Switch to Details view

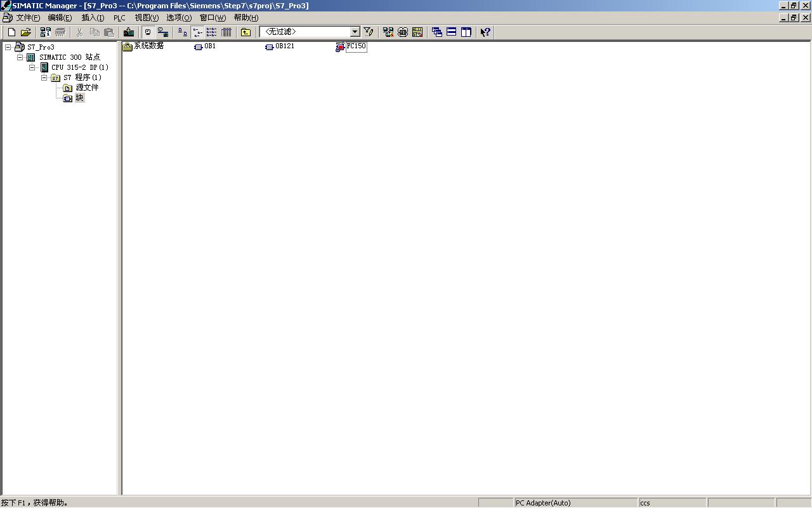226,32
